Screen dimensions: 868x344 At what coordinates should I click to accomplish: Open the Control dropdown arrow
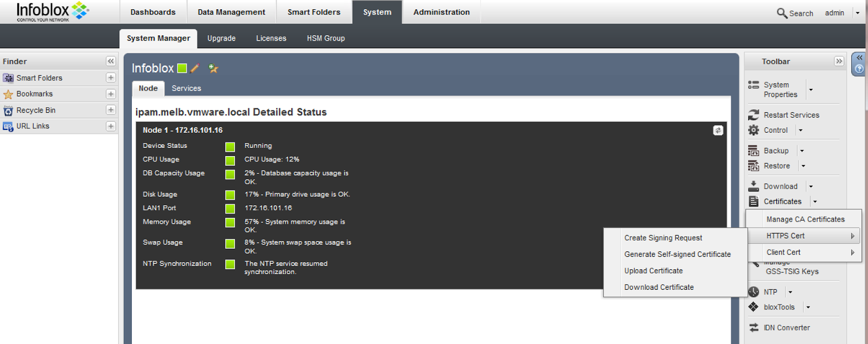800,130
